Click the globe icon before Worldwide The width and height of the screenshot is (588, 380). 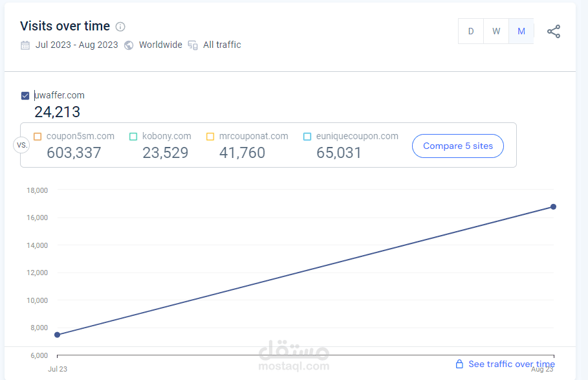click(129, 45)
